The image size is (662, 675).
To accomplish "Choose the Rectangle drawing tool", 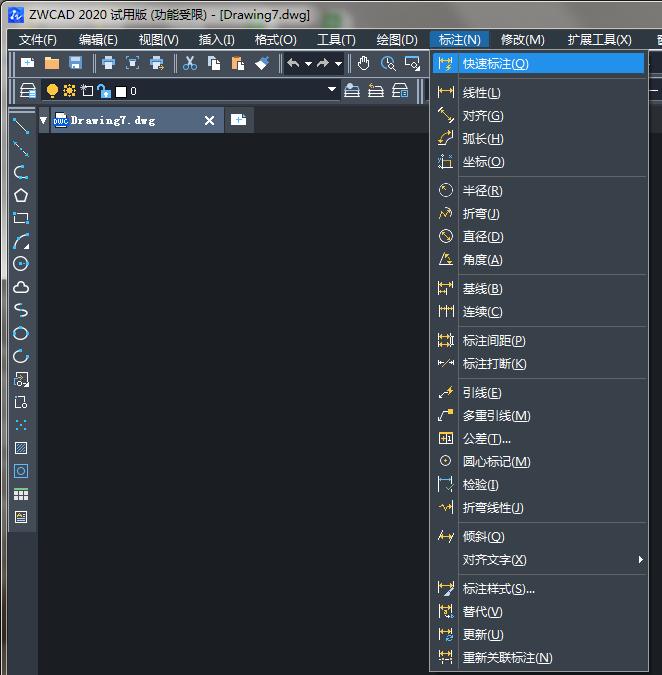I will tap(20, 218).
